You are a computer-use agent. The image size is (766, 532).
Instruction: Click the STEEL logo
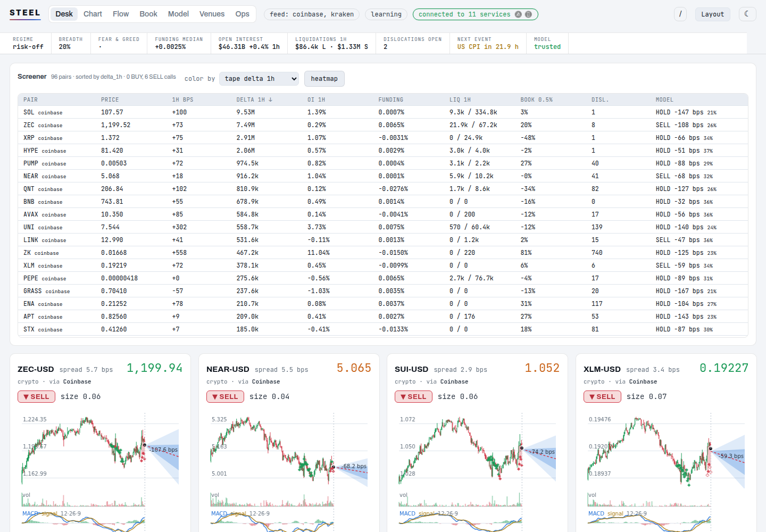click(25, 13)
